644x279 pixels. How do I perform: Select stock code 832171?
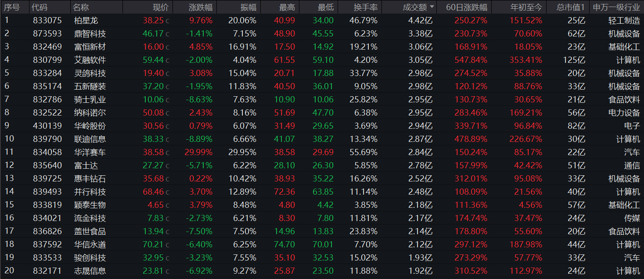[x=47, y=271]
